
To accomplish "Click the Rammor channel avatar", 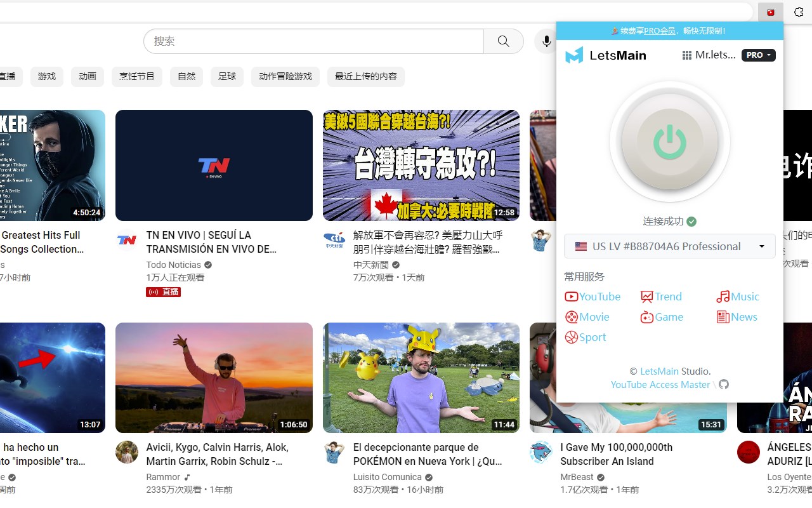I will tap(127, 452).
